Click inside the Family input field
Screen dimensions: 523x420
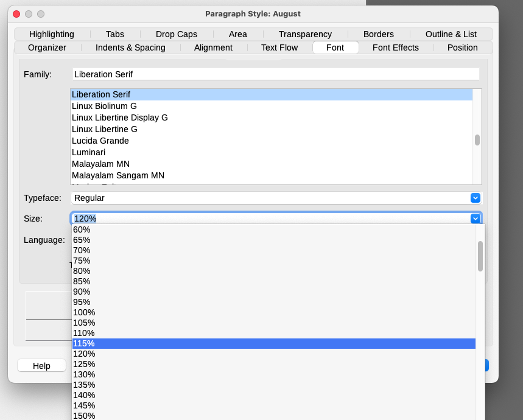[244, 73]
